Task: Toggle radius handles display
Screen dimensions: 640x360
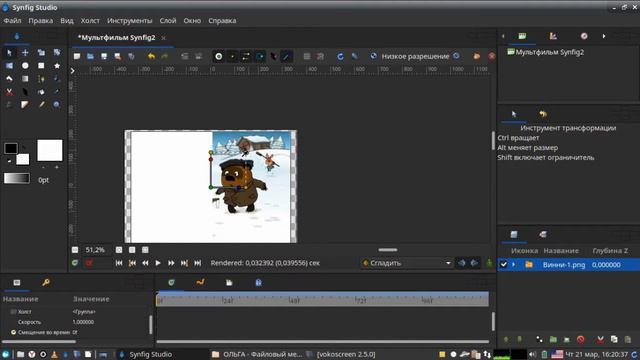Action: coord(260,56)
